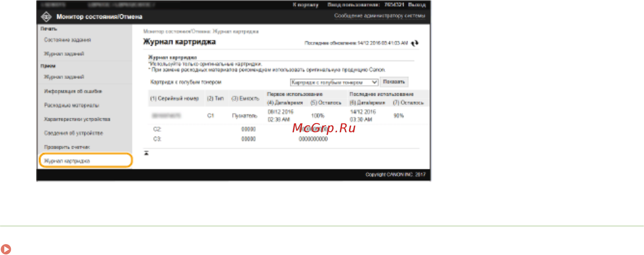Screen dimensions: 644x255
Task: Click the Прием section label
Action: click(48, 66)
